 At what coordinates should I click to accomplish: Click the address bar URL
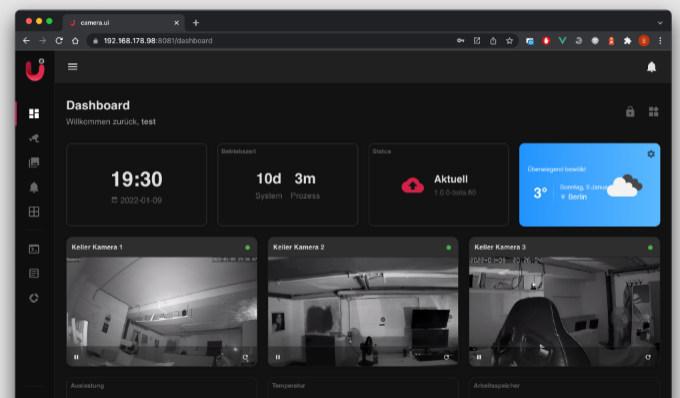(158, 41)
